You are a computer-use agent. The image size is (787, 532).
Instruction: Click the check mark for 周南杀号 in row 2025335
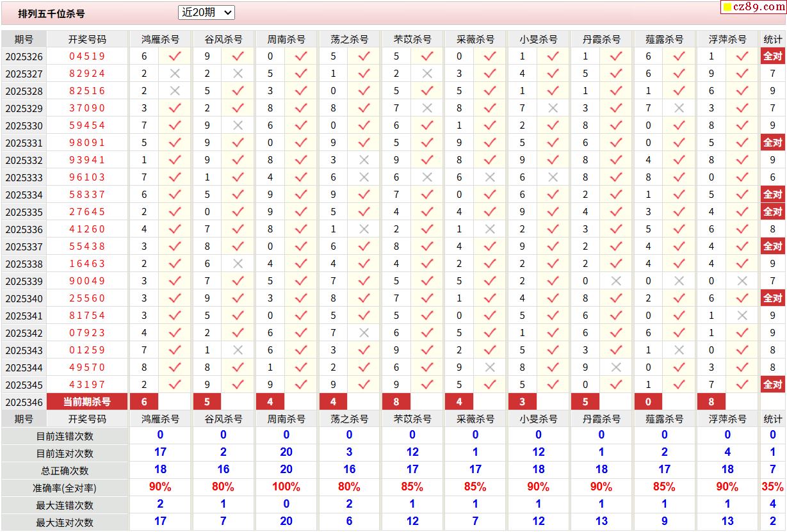pos(301,212)
